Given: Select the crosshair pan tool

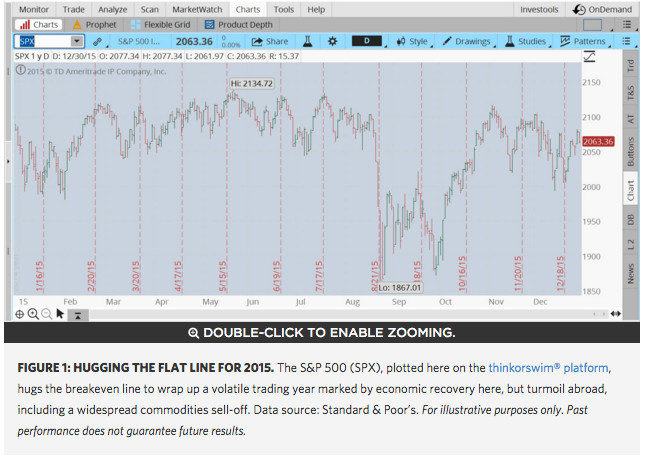Looking at the screenshot, I should [19, 315].
